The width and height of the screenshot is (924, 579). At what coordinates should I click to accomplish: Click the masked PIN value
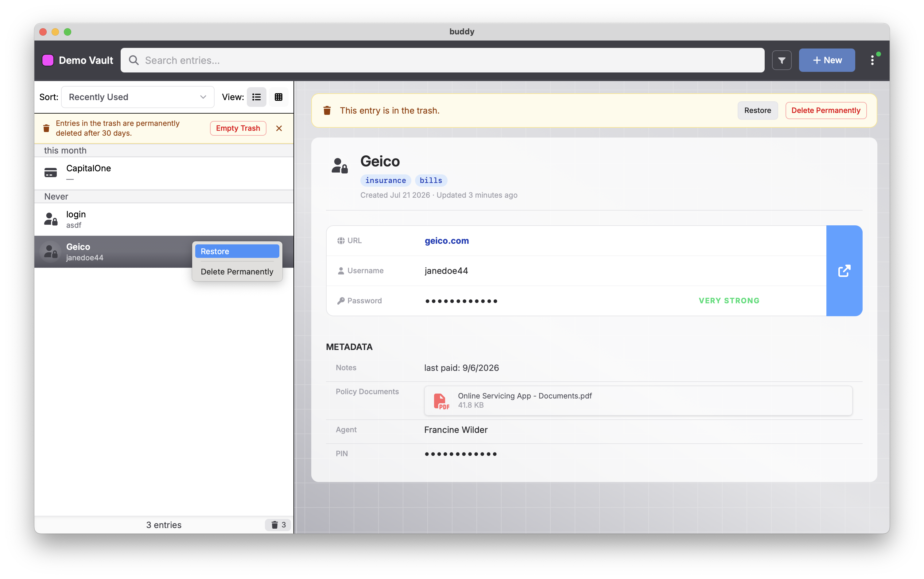[x=461, y=454]
